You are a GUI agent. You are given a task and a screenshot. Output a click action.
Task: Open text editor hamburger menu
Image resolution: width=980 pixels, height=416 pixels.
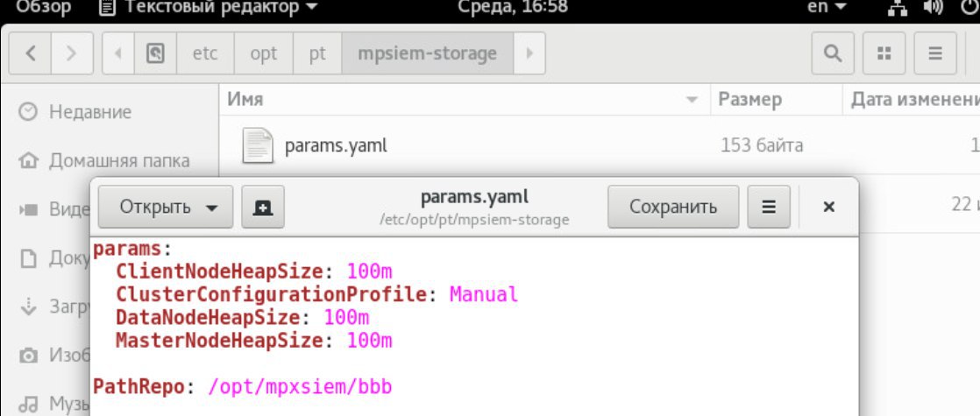[x=769, y=207]
